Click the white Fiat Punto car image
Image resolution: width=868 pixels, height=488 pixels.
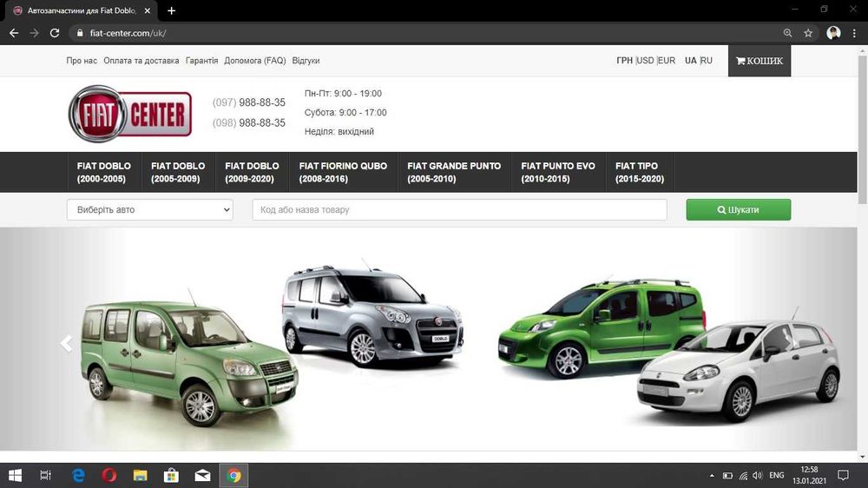coord(739,370)
